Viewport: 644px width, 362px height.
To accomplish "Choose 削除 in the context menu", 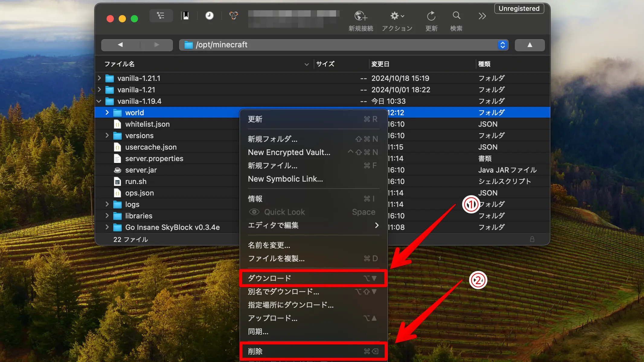I will tap(313, 351).
